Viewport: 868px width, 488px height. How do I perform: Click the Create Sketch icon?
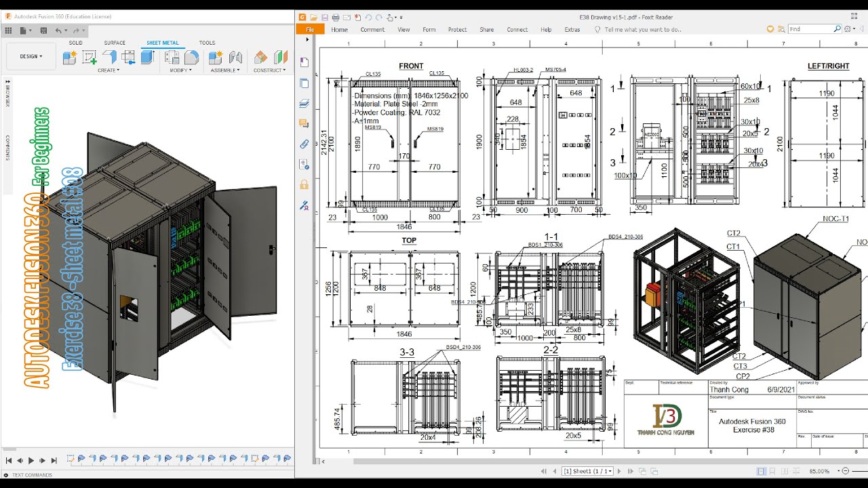coord(90,58)
